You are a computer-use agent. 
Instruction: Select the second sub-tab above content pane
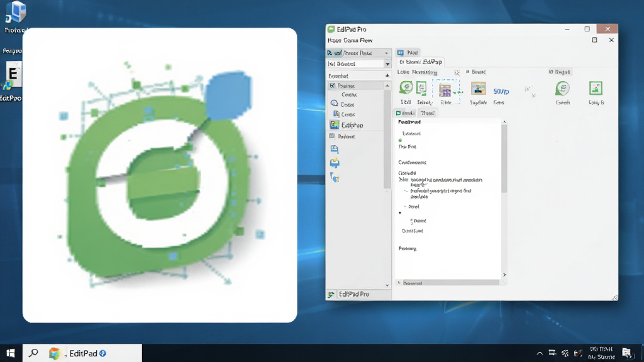427,113
